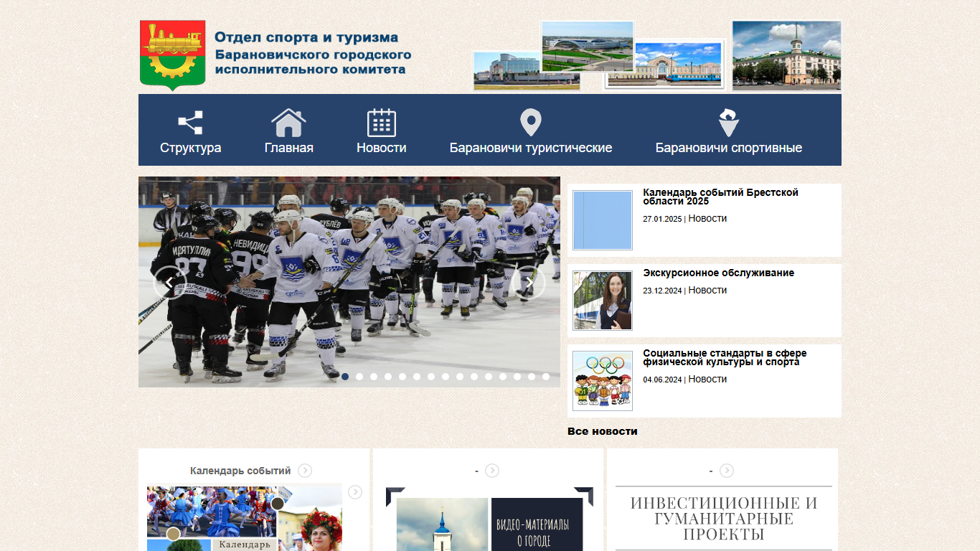Click the Календарь событий heading

[240, 471]
